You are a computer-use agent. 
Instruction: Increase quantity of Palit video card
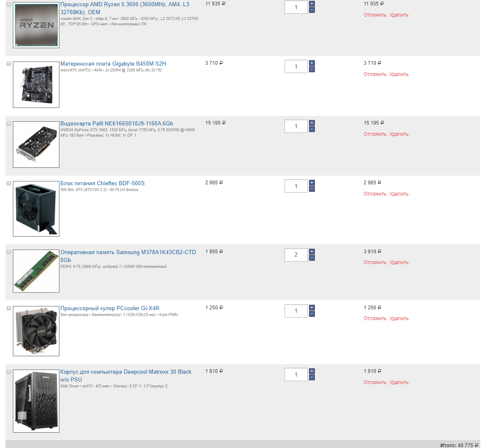[312, 122]
